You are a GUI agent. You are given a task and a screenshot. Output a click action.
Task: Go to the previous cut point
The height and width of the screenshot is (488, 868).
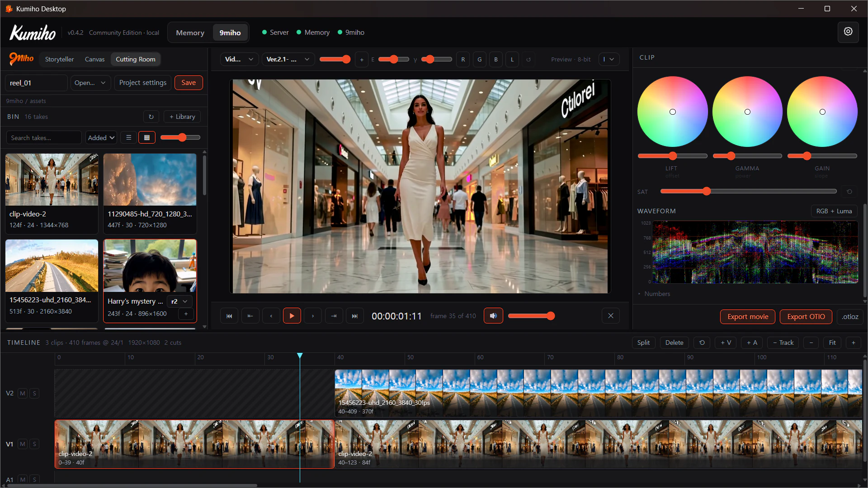click(x=250, y=316)
